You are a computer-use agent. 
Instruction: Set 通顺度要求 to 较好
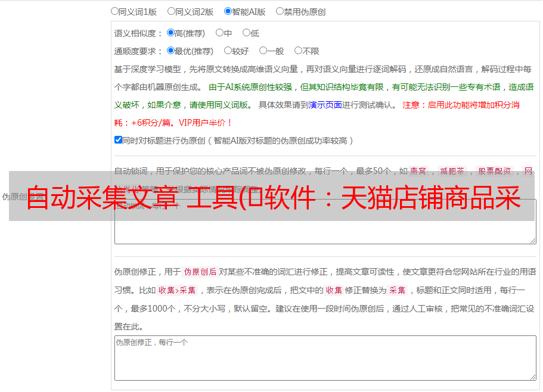[228, 51]
